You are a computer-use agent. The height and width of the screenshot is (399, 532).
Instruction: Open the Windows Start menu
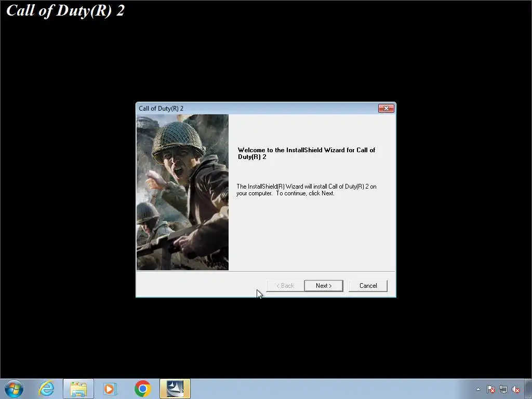pos(14,389)
